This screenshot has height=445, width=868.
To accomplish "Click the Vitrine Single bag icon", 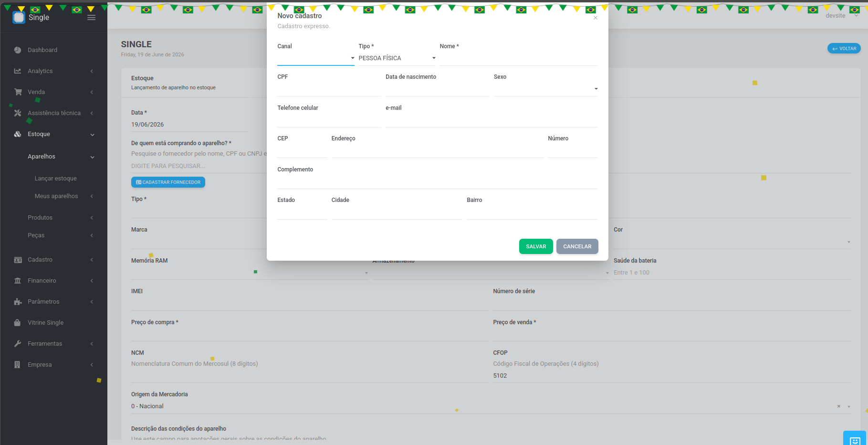I will click(x=18, y=323).
